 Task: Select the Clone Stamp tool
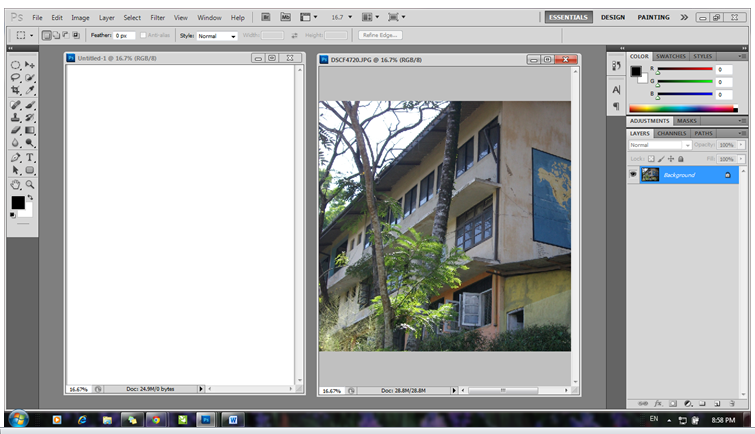15,118
